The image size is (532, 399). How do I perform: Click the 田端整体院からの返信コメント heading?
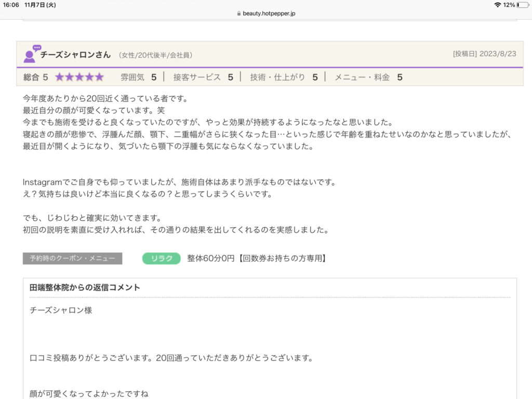tap(85, 287)
